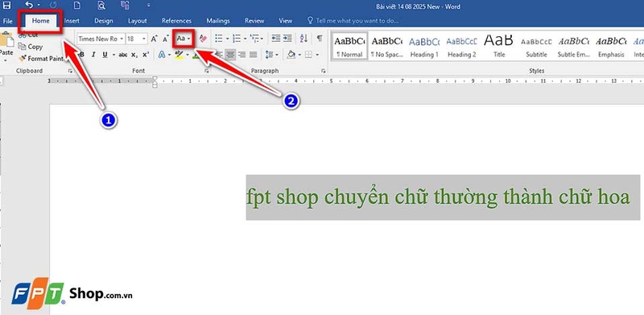Decrease font size with Shrink Font
The height and width of the screenshot is (315, 644).
click(166, 39)
